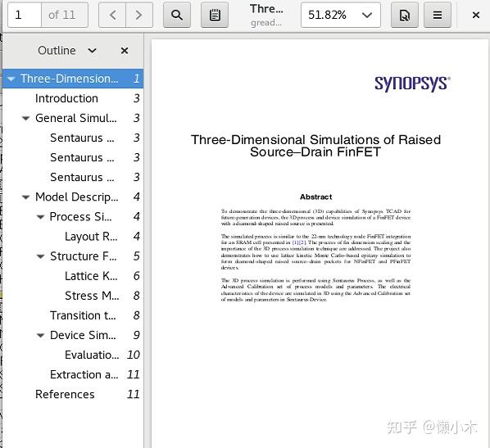This screenshot has height=448, width=490.
Task: Collapse the General Simul... outline section
Action: (25, 119)
